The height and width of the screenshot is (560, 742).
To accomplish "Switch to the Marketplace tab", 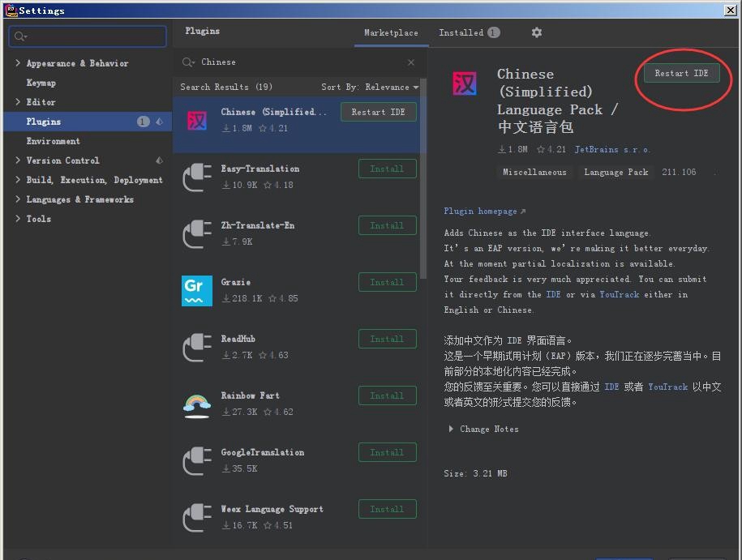I will point(391,32).
